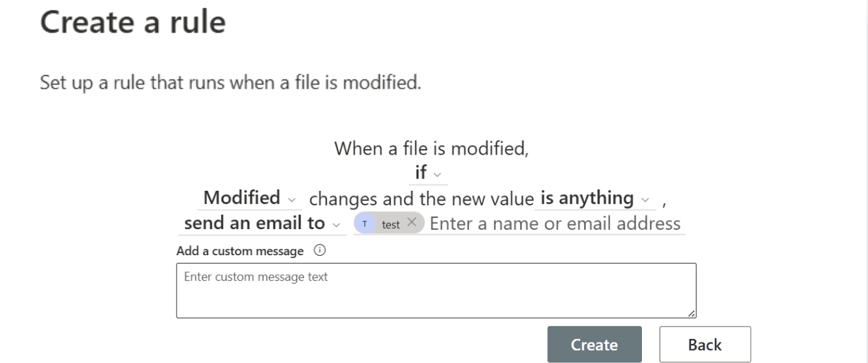868x363 pixels.
Task: Click the "When a file is modified," text
Action: 432,149
